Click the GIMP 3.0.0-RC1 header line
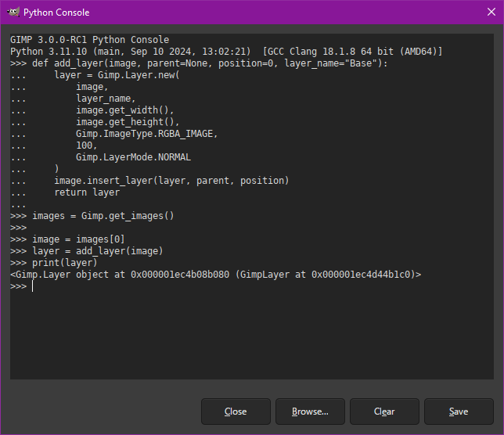Image resolution: width=504 pixels, height=435 pixels. pyautogui.click(x=90, y=40)
